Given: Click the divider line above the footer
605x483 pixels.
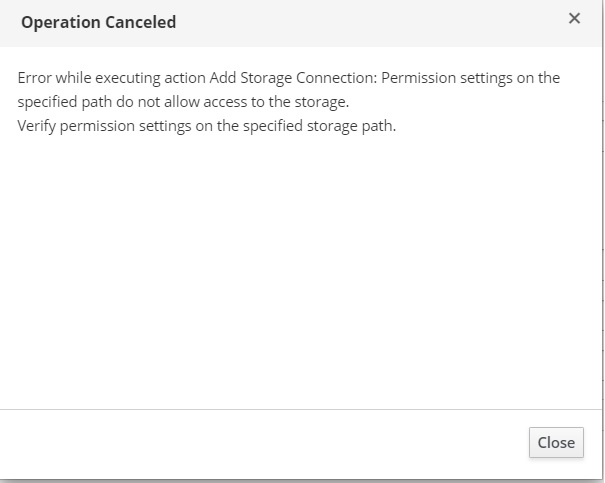Looking at the screenshot, I should [300, 409].
